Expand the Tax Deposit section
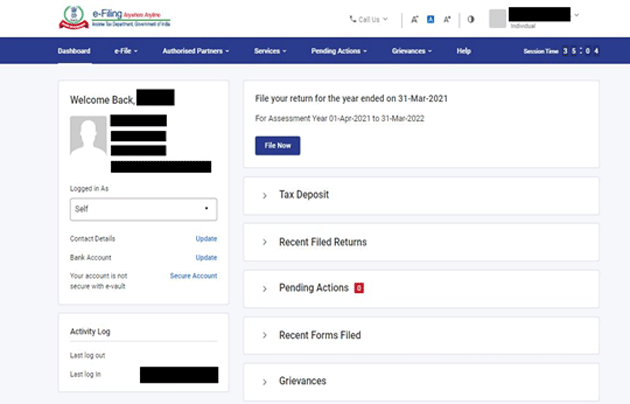The width and height of the screenshot is (630, 404). tap(303, 194)
